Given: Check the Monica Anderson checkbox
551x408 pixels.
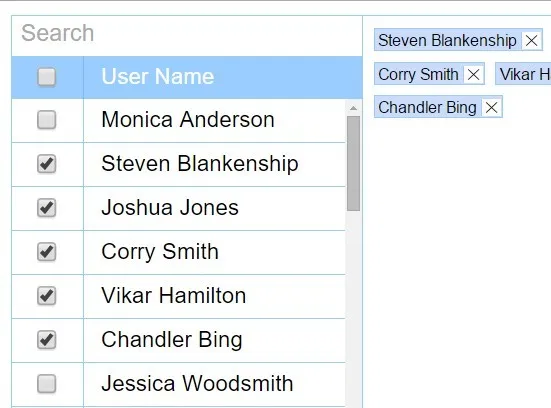Looking at the screenshot, I should pyautogui.click(x=46, y=120).
